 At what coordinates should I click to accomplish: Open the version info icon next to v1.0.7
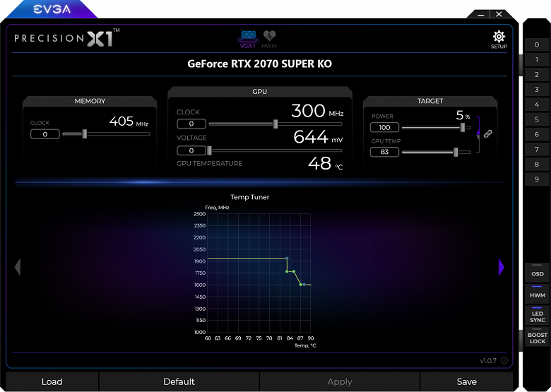[x=504, y=361]
